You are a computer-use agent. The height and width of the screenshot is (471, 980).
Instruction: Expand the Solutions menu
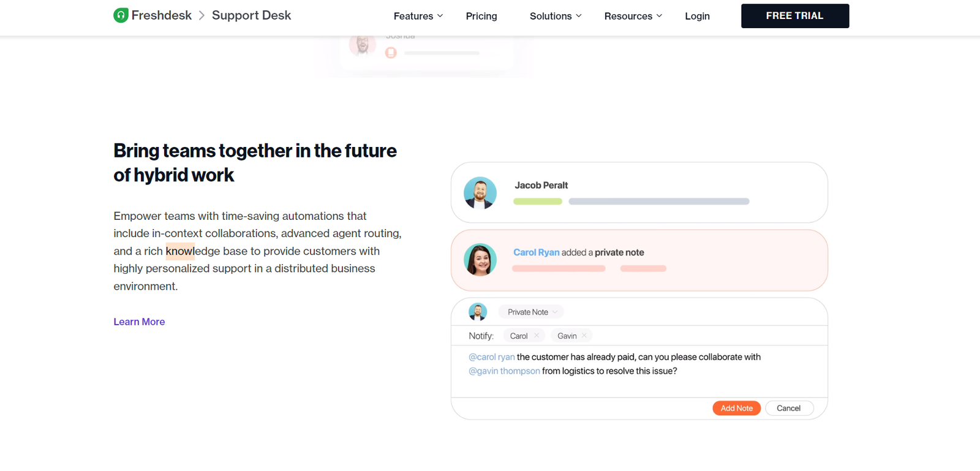pos(556,16)
